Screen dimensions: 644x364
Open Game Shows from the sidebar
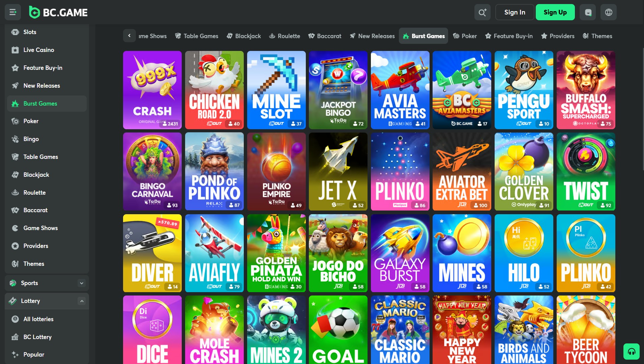coord(40,228)
